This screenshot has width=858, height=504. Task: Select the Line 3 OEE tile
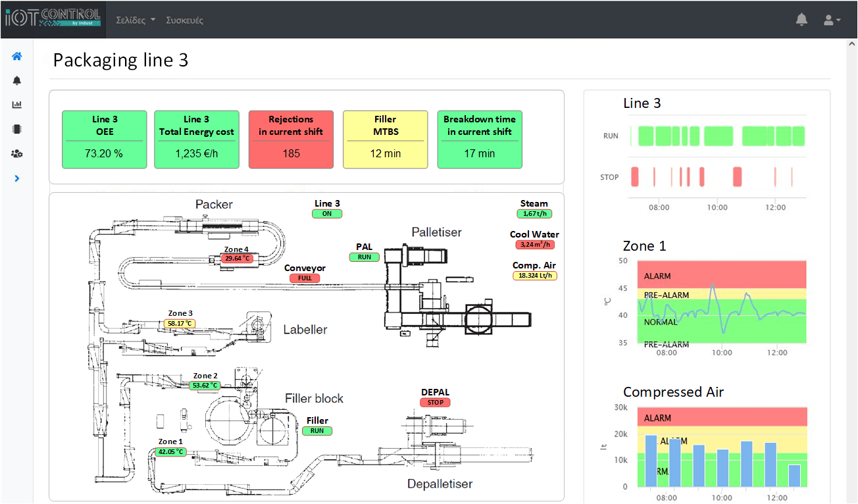pyautogui.click(x=105, y=139)
